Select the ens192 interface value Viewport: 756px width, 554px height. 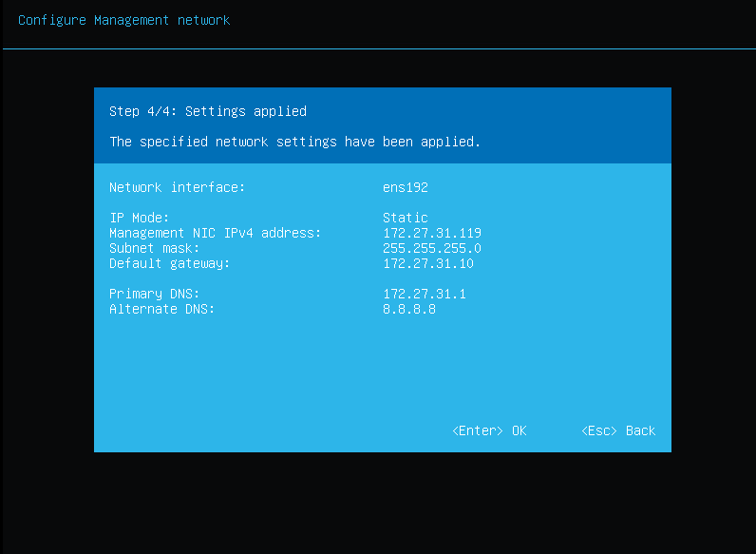pos(406,187)
